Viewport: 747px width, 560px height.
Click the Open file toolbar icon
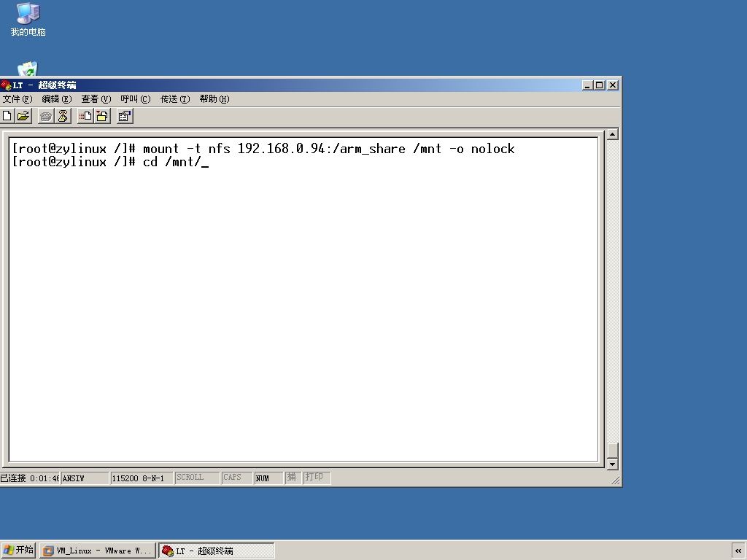(x=23, y=116)
